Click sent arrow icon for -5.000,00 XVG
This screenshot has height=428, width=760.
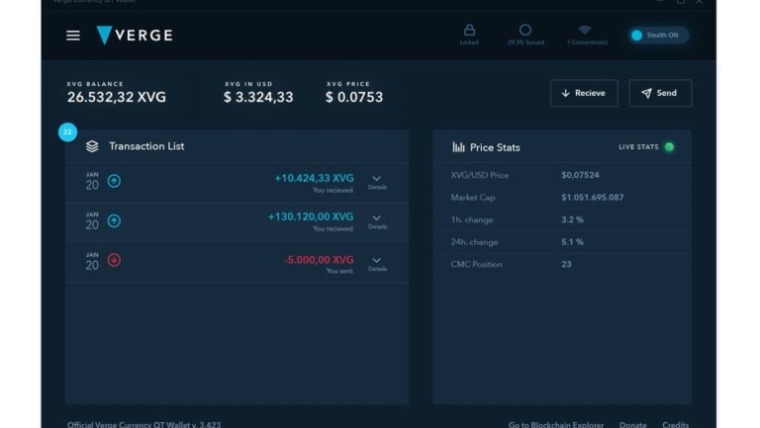(114, 260)
